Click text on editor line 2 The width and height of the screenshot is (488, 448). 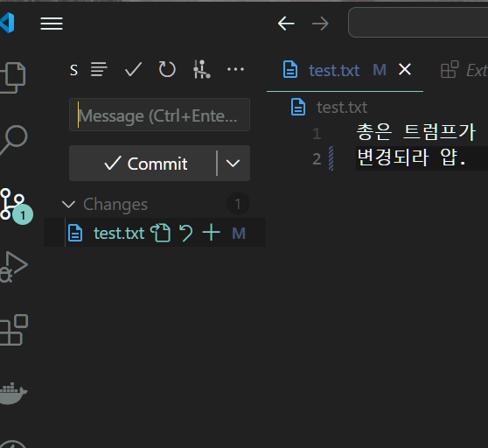(x=411, y=157)
